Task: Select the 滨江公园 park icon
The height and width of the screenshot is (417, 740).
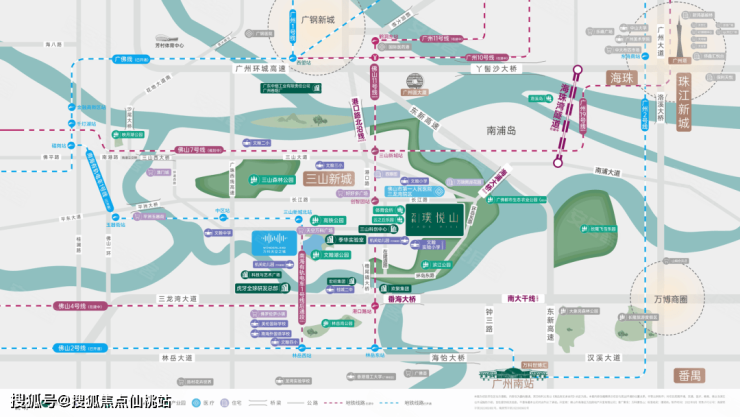Action: point(425,265)
